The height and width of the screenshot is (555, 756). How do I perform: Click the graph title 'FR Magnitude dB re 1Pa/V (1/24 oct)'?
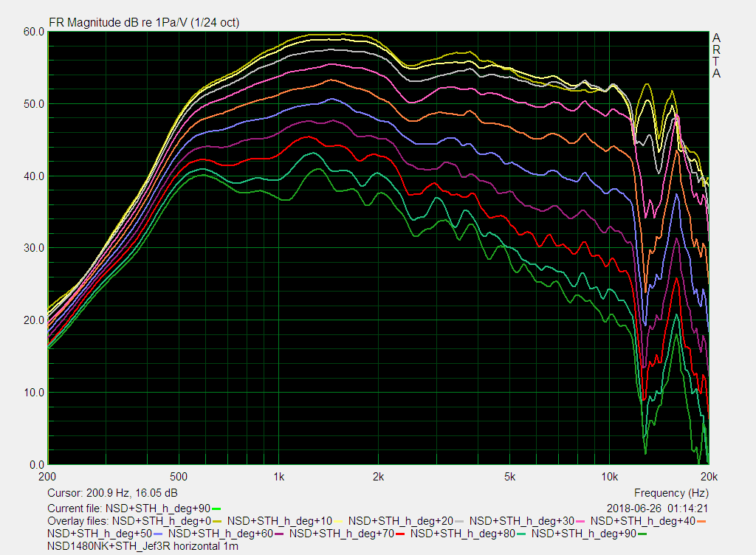click(x=144, y=23)
